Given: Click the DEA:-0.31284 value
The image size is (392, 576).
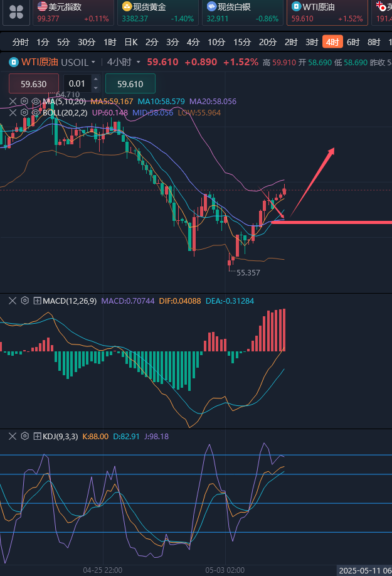Looking at the screenshot, I should point(230,301).
